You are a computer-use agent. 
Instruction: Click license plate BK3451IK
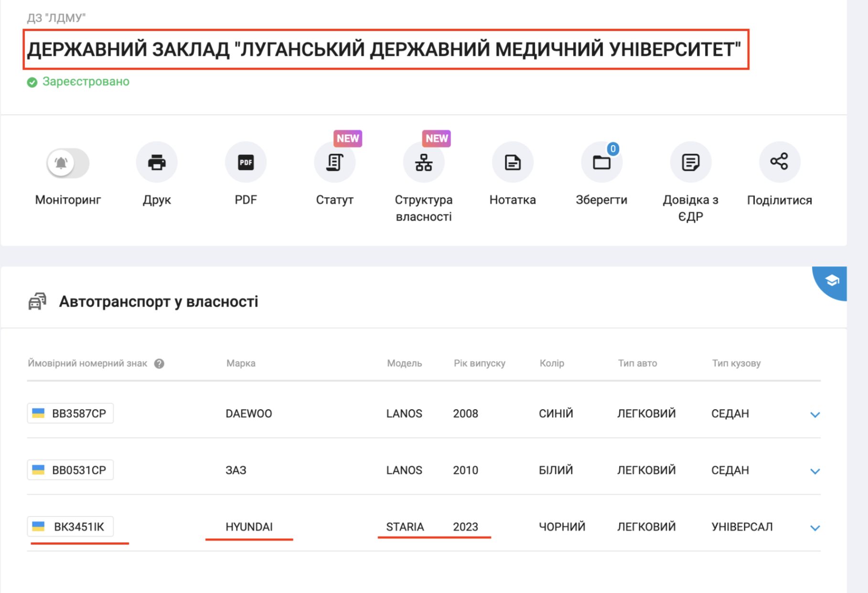[70, 527]
